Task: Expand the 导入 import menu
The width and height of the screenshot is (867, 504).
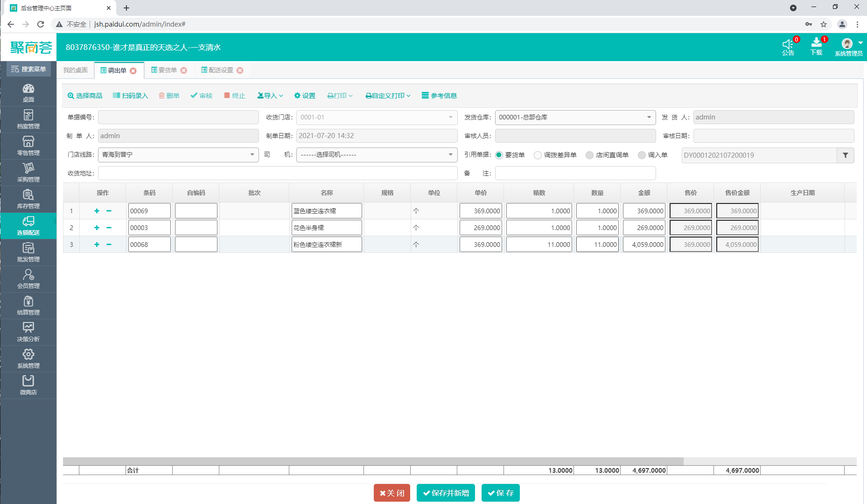Action: coord(270,96)
